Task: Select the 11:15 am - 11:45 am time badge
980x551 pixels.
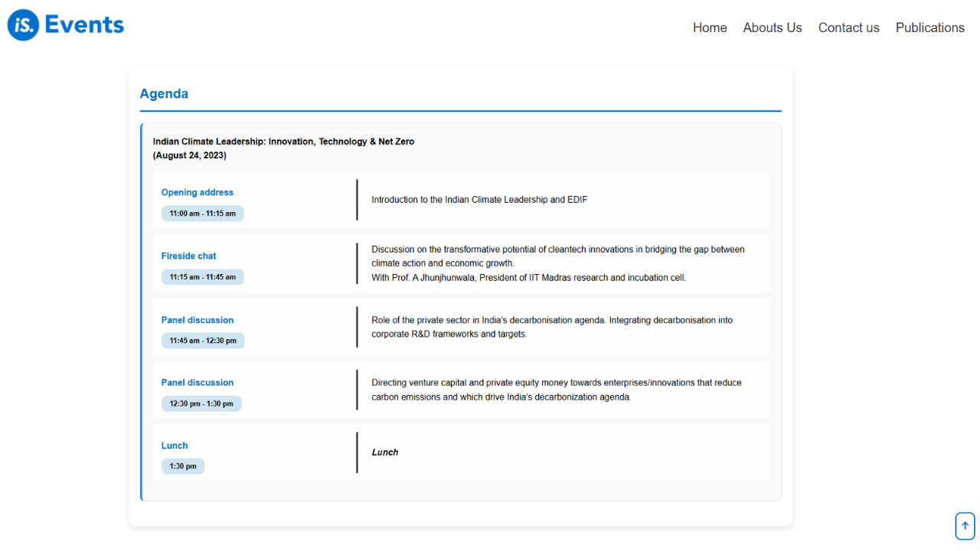Action: coord(203,277)
